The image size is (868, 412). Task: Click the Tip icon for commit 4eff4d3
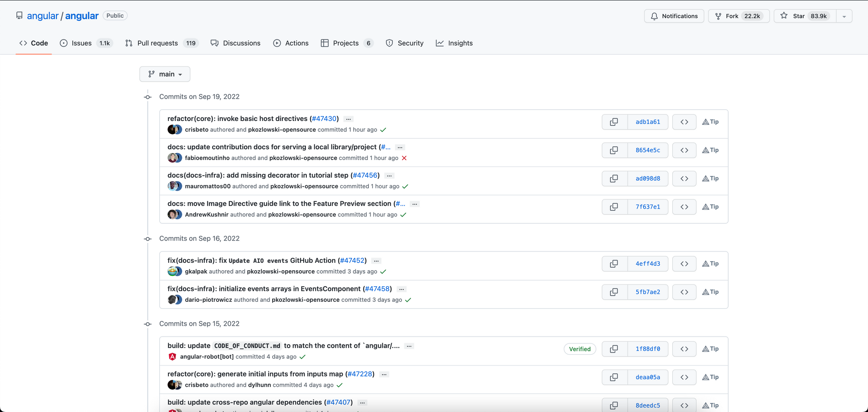click(x=710, y=264)
